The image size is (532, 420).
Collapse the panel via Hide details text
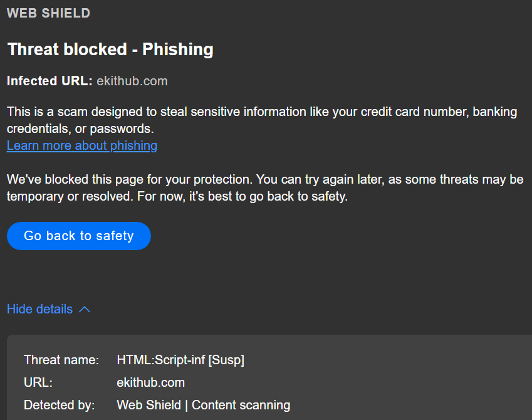point(40,309)
